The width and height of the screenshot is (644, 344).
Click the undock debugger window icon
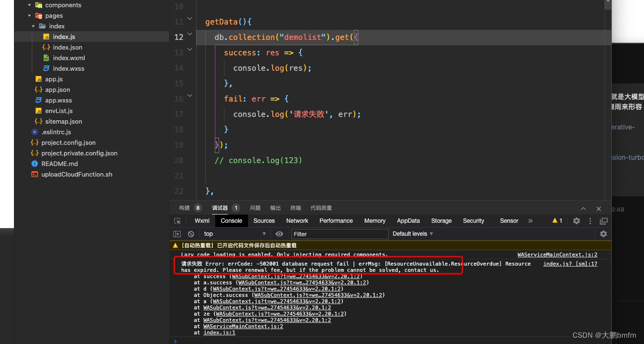coord(604,221)
